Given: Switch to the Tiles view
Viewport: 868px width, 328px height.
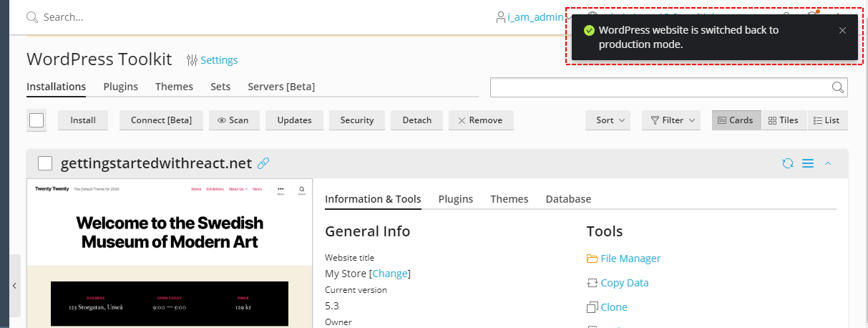Looking at the screenshot, I should pyautogui.click(x=784, y=120).
